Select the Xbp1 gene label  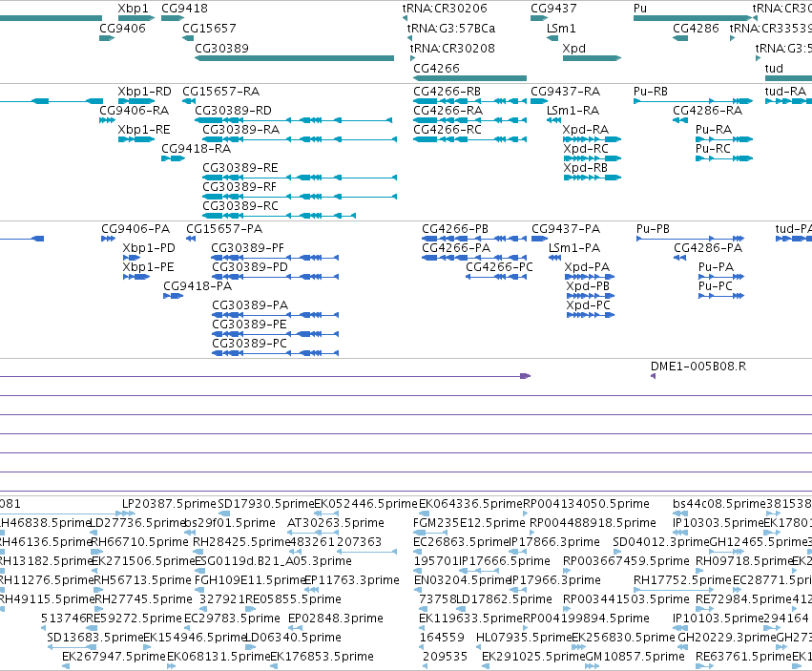133,9
